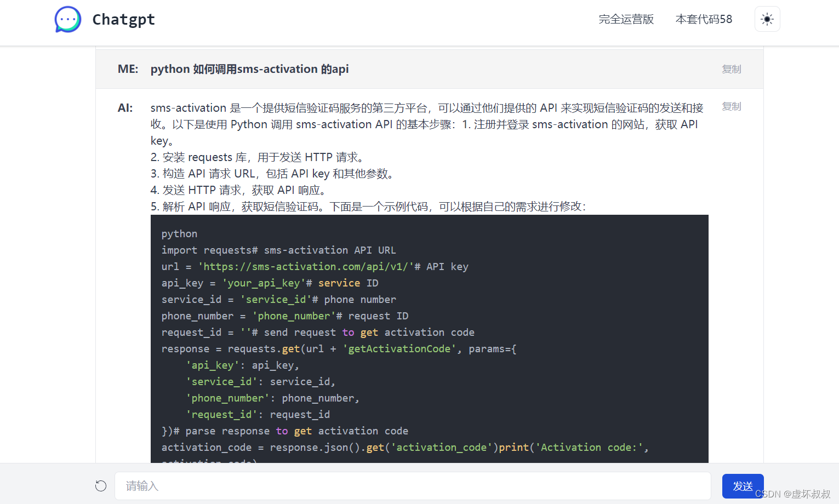This screenshot has width=839, height=504.
Task: Click the circular reset conversation icon
Action: (101, 486)
